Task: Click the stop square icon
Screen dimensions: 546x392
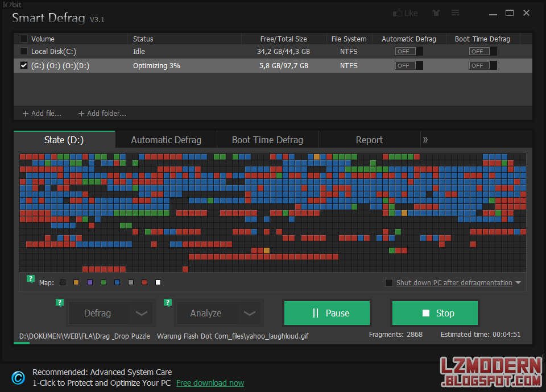Action: pos(425,313)
